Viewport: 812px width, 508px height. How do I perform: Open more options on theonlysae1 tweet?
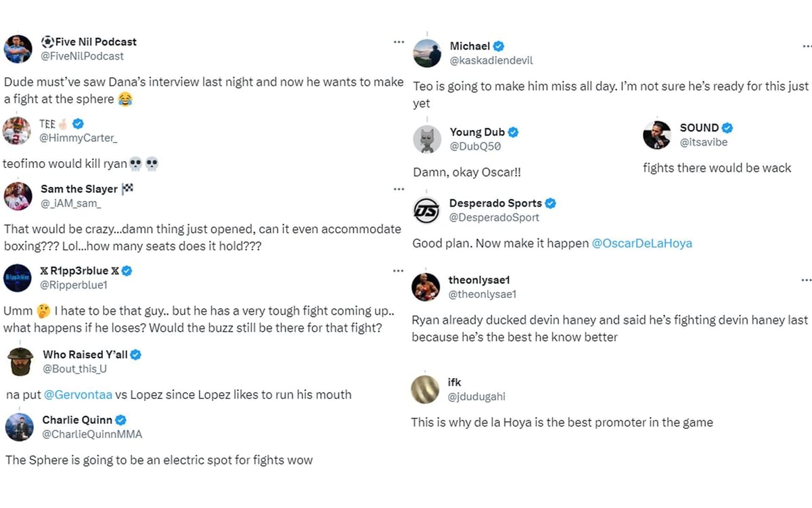pyautogui.click(x=806, y=280)
